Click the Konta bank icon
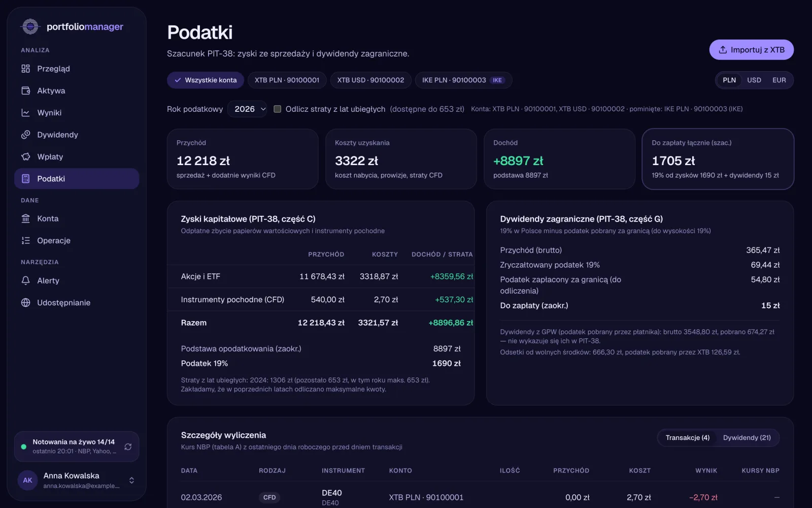 click(26, 218)
